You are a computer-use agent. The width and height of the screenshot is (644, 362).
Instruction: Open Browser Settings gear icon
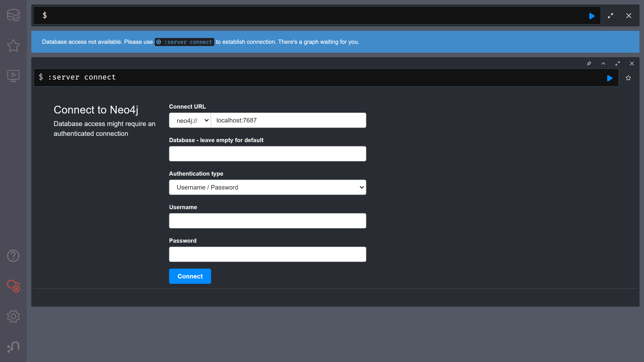13,317
